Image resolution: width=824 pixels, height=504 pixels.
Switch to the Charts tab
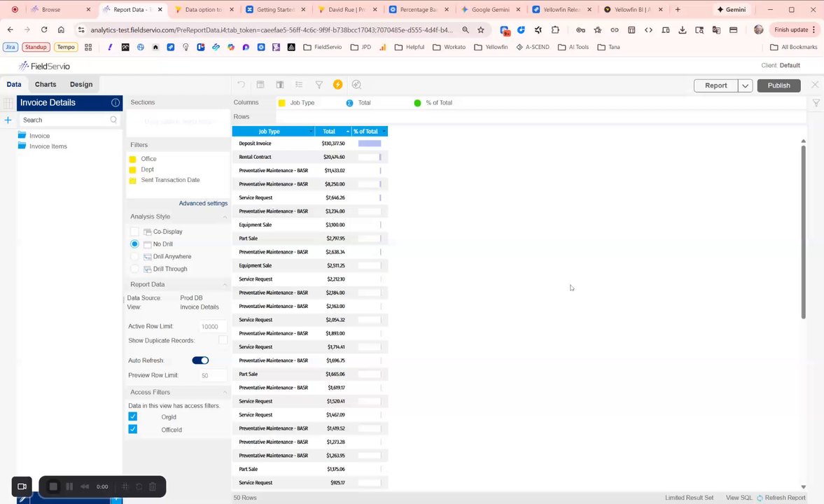pyautogui.click(x=46, y=84)
